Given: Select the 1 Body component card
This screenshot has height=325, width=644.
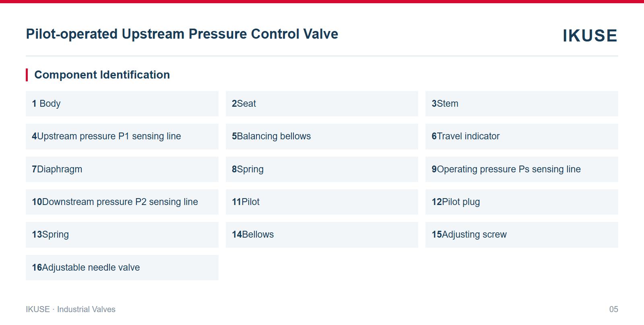Looking at the screenshot, I should pyautogui.click(x=122, y=104).
